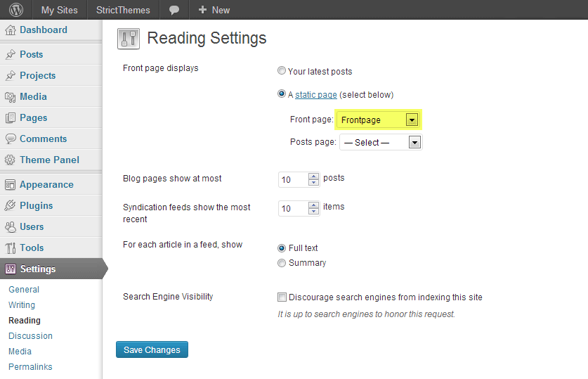Select the 'Your latest posts' radio button

[x=282, y=71]
